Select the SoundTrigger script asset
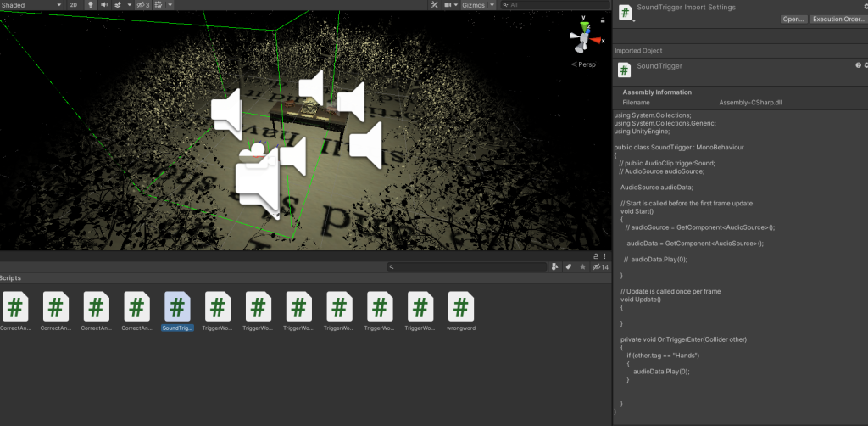Image resolution: width=868 pixels, height=426 pixels. [x=177, y=311]
